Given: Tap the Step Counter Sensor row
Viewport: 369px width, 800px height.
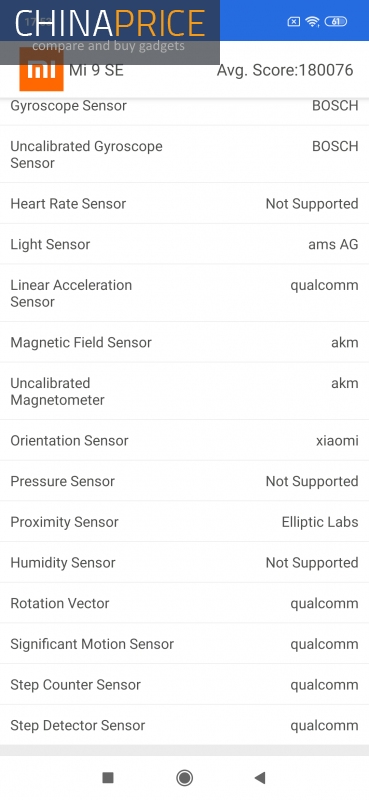Looking at the screenshot, I should pyautogui.click(x=184, y=685).
